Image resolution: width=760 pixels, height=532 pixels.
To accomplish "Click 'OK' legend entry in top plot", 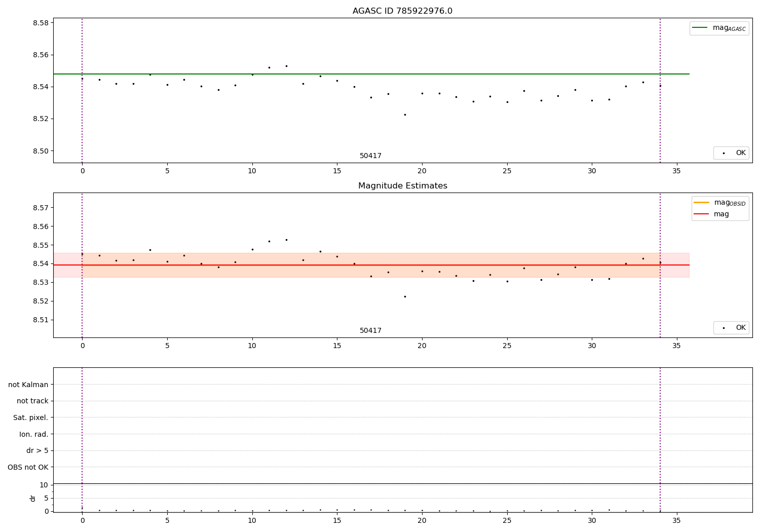I will [732, 153].
